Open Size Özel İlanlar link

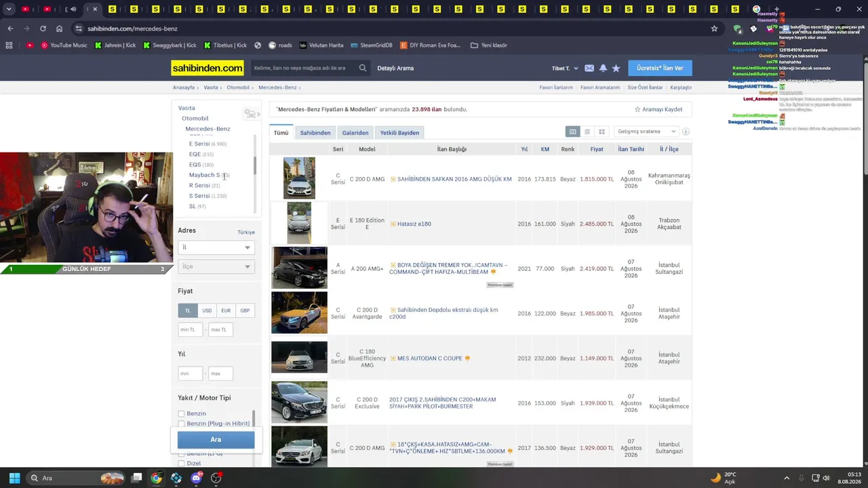(645, 87)
